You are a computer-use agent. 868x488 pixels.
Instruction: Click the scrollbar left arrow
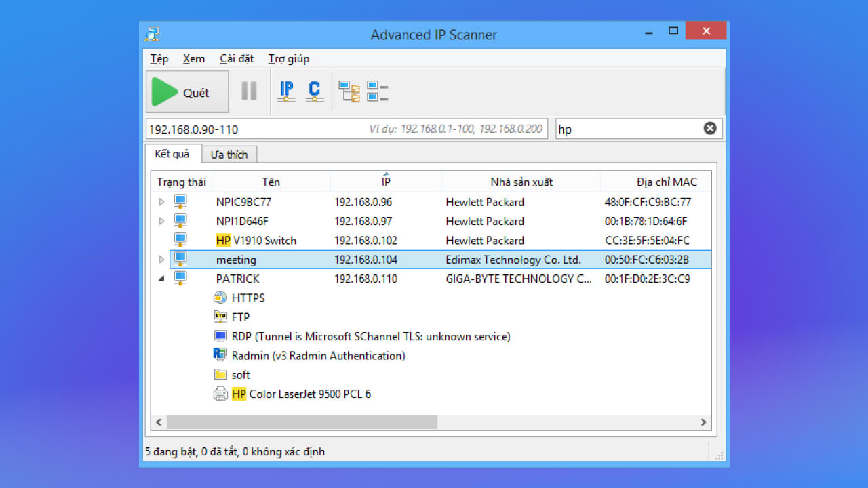pyautogui.click(x=159, y=422)
